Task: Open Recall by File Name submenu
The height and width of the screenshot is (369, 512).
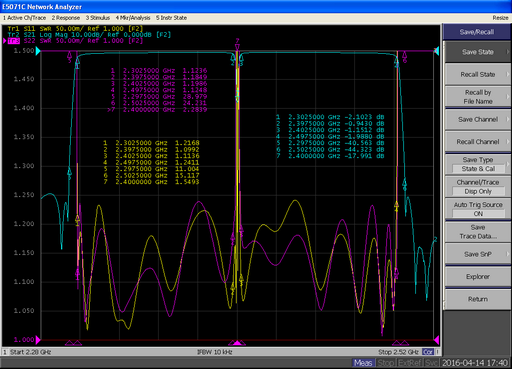Action: tap(478, 97)
